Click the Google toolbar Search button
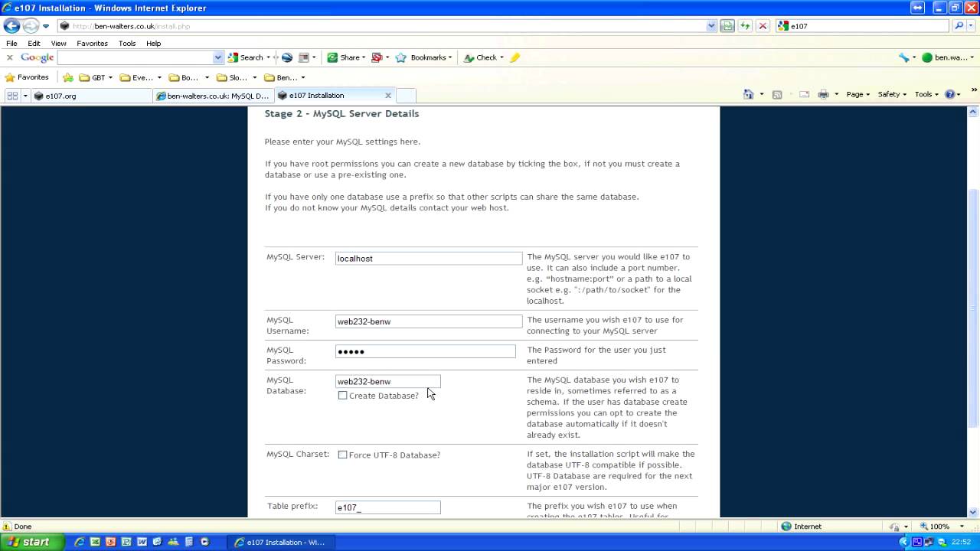 point(246,57)
